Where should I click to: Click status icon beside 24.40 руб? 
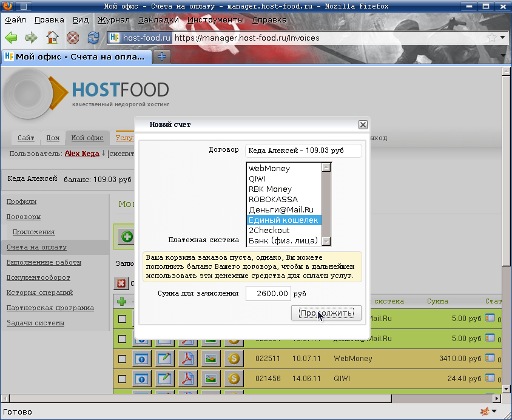tap(490, 378)
